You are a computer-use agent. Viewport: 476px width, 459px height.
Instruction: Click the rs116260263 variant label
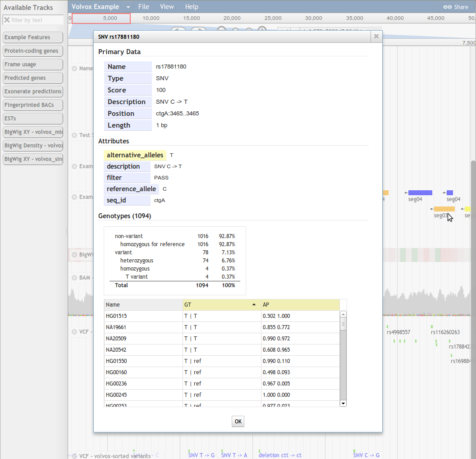tap(445, 332)
